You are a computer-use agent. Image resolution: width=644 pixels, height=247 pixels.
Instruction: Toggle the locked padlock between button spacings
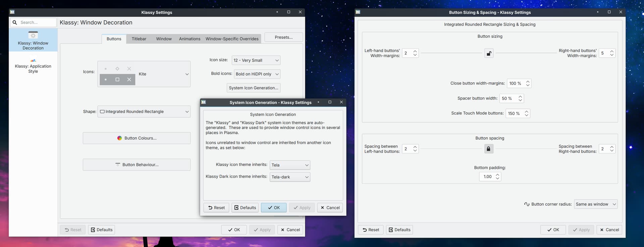point(489,149)
